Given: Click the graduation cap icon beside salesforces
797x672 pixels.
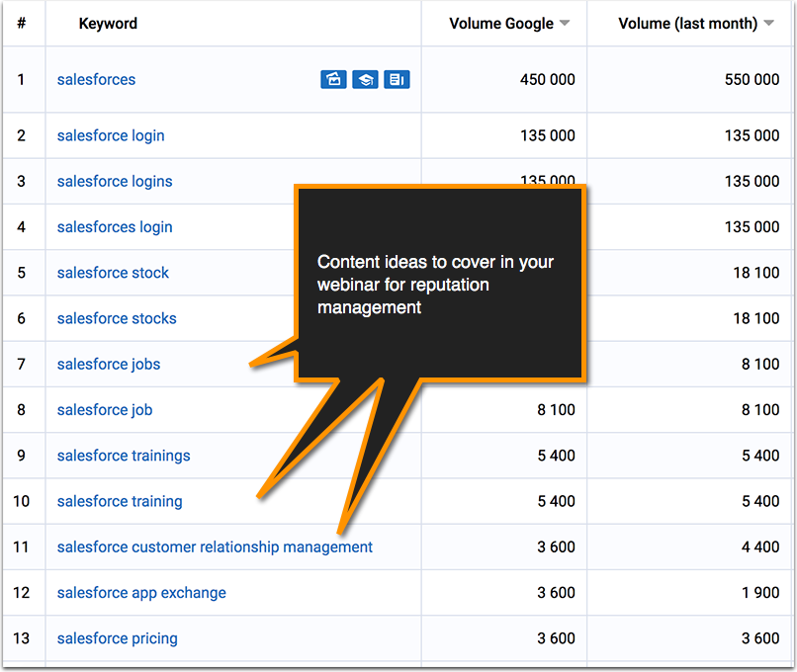Looking at the screenshot, I should 365,79.
